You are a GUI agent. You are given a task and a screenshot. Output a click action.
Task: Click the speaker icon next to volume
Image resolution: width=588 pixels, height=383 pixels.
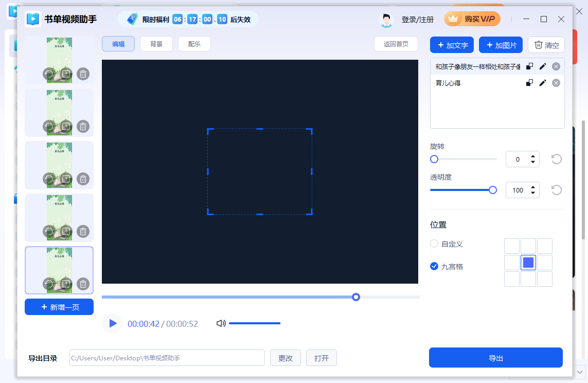[x=221, y=323]
